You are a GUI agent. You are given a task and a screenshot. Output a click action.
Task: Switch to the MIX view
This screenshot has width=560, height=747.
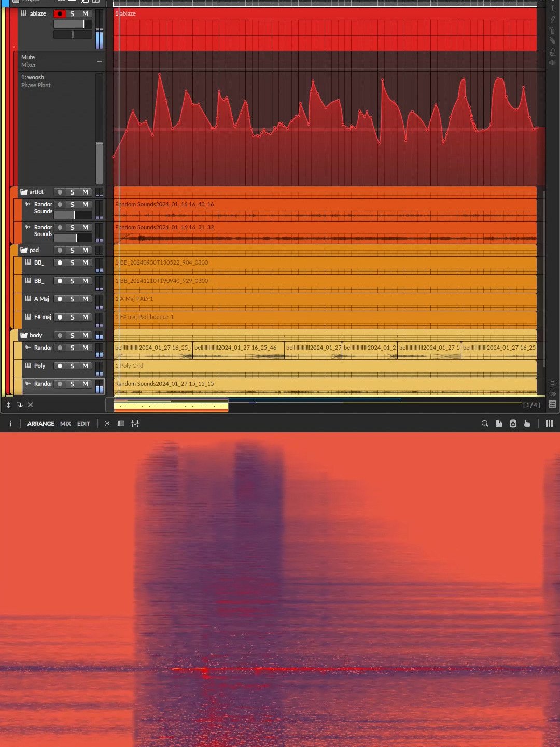65,424
